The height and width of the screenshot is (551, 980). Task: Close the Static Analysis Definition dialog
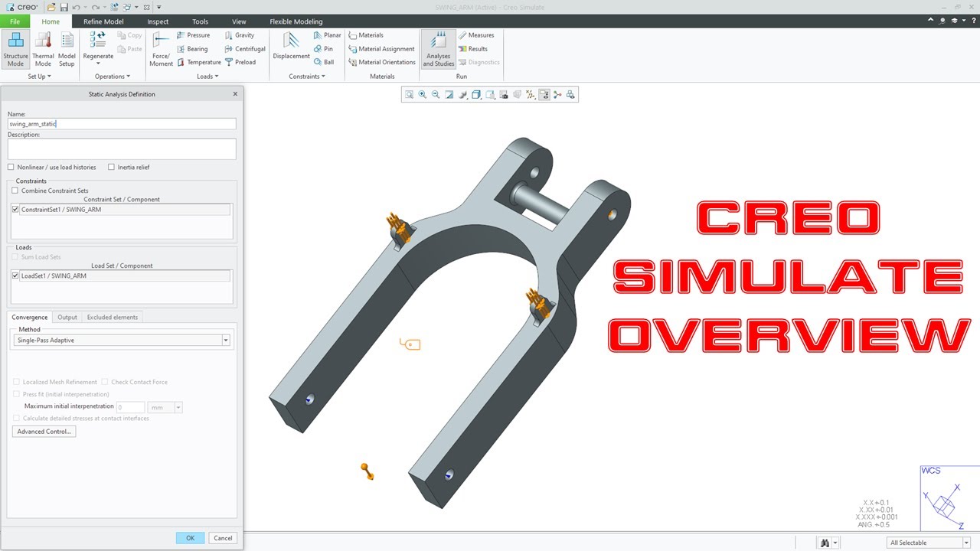coord(235,94)
